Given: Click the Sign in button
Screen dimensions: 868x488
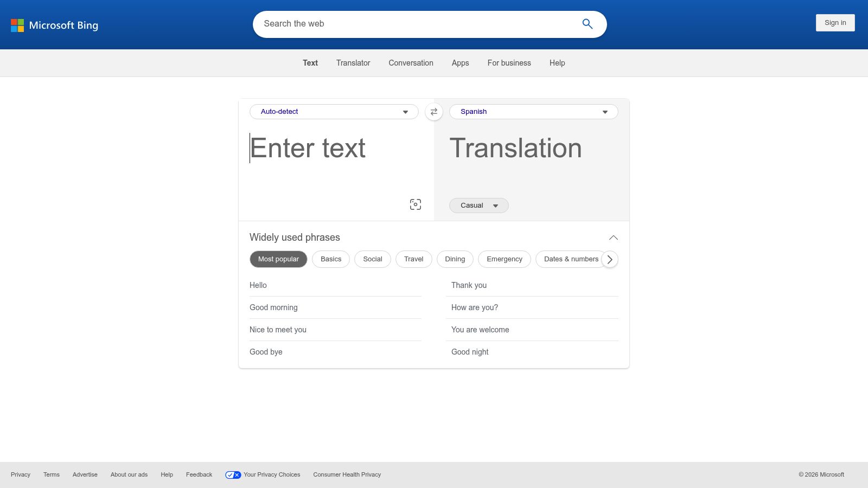Looking at the screenshot, I should click(x=835, y=23).
